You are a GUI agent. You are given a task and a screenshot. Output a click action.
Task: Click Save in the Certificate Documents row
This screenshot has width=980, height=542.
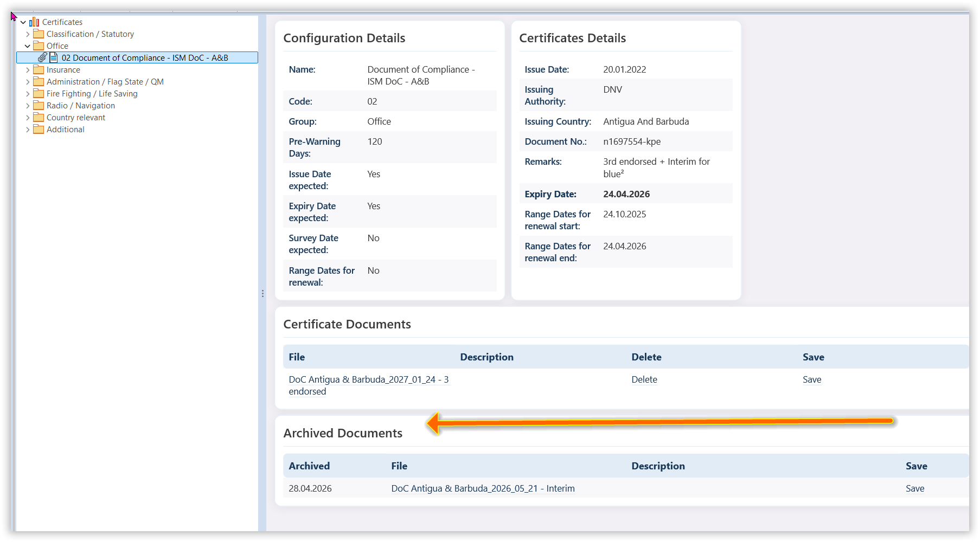[x=812, y=379]
